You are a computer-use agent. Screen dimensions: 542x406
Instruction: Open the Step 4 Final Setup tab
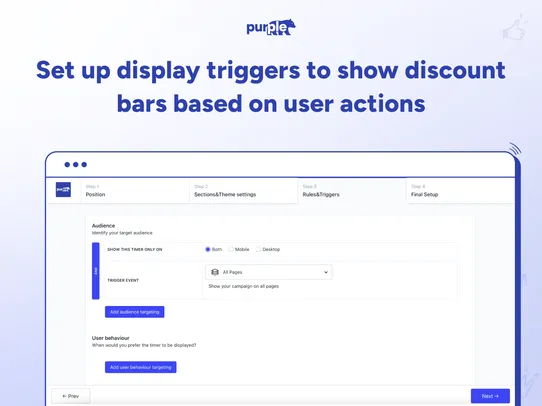tap(460, 191)
